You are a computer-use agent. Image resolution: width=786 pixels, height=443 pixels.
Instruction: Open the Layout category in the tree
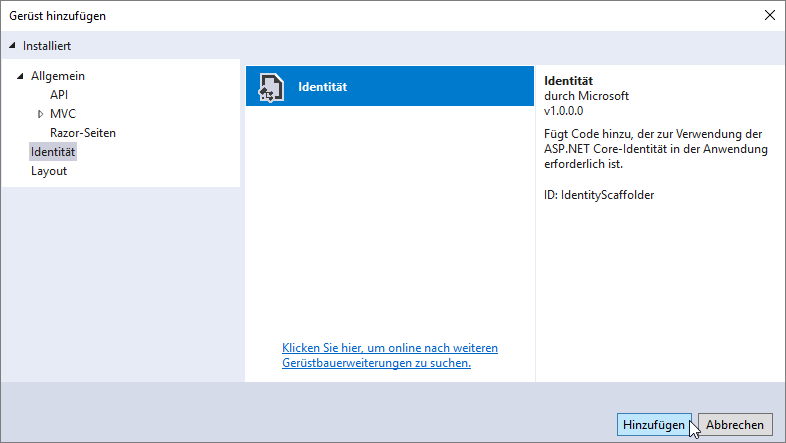[x=49, y=171]
